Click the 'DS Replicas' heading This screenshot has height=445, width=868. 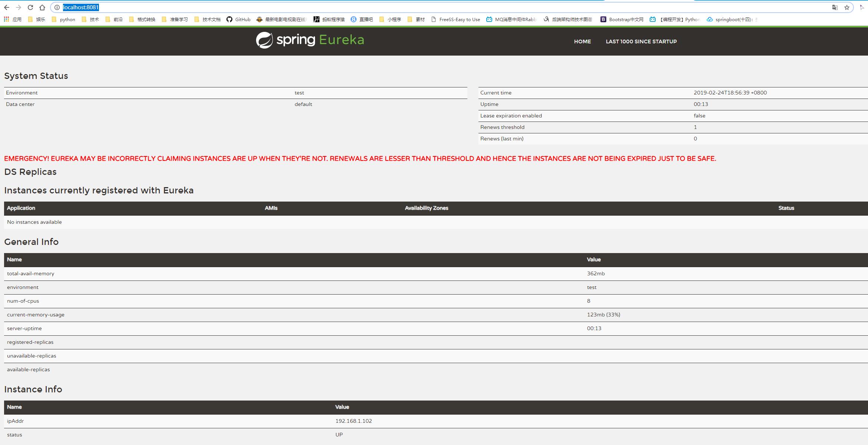coord(30,172)
